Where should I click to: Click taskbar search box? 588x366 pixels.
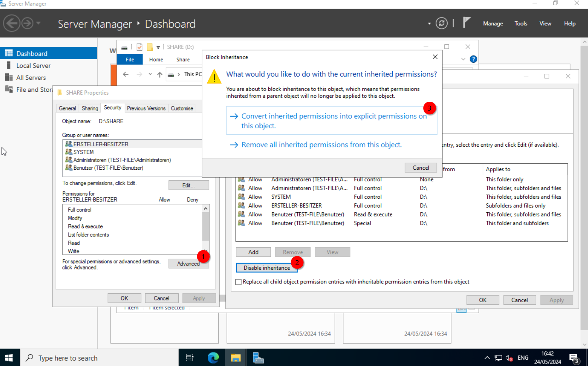[99, 358]
